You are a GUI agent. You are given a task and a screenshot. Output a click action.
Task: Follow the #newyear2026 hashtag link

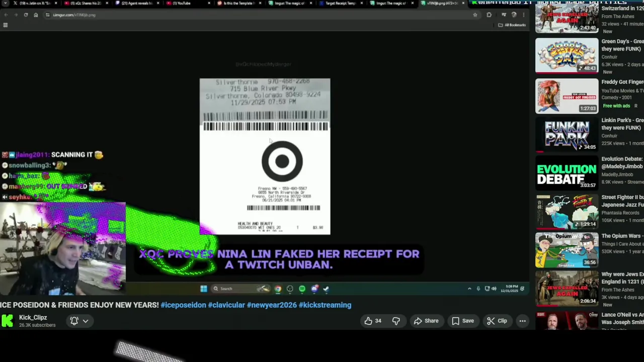pos(272,305)
